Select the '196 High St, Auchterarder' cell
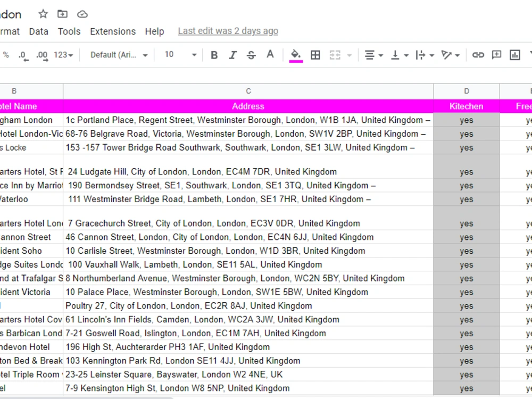The image size is (532, 399). [248, 347]
